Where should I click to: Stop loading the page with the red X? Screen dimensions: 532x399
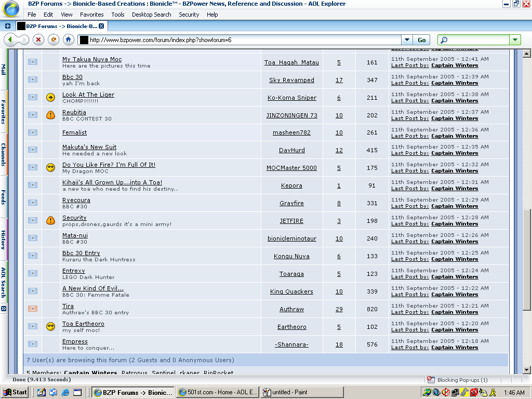[38, 39]
